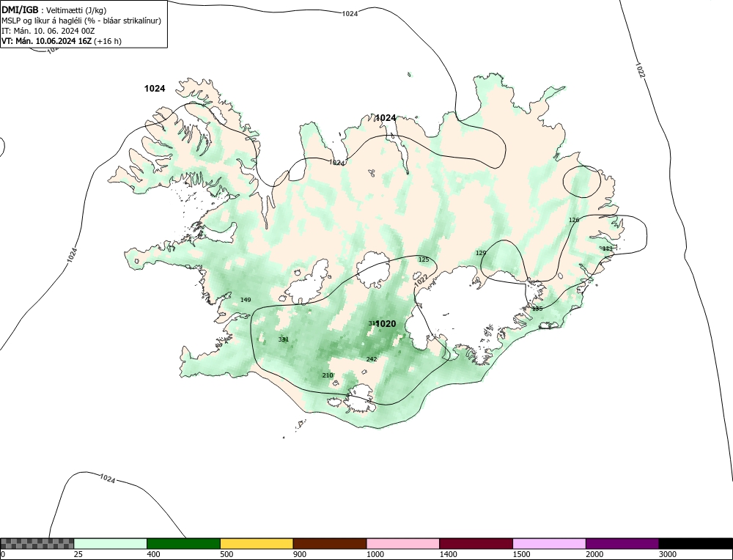Click the IT initial time line
The image size is (733, 560).
pos(48,31)
